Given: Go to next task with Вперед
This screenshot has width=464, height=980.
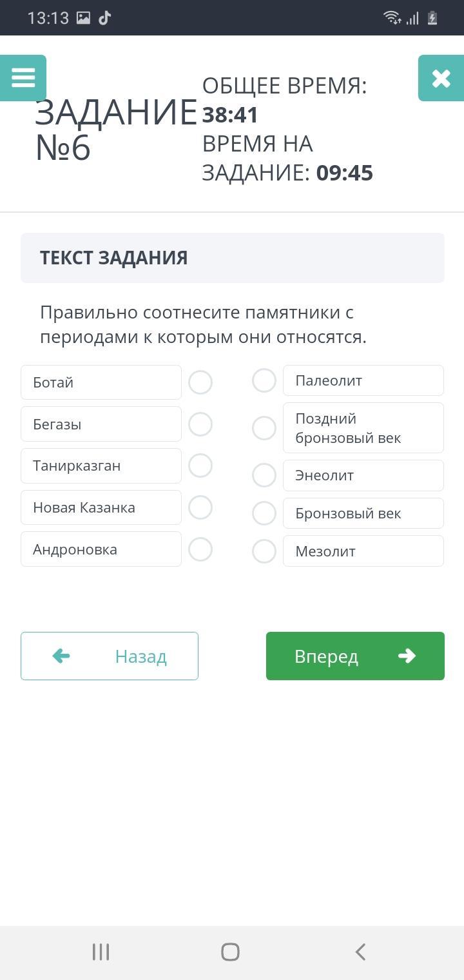Looking at the screenshot, I should [355, 656].
